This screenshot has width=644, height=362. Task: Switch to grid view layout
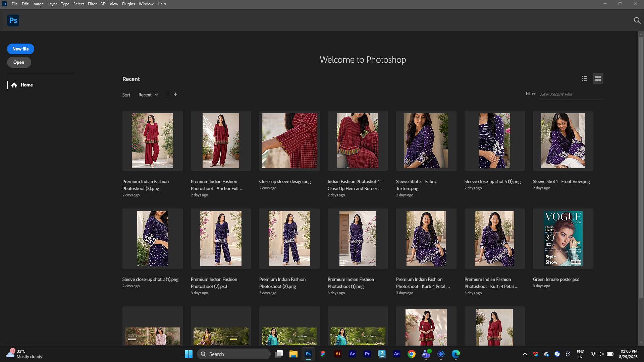point(598,78)
